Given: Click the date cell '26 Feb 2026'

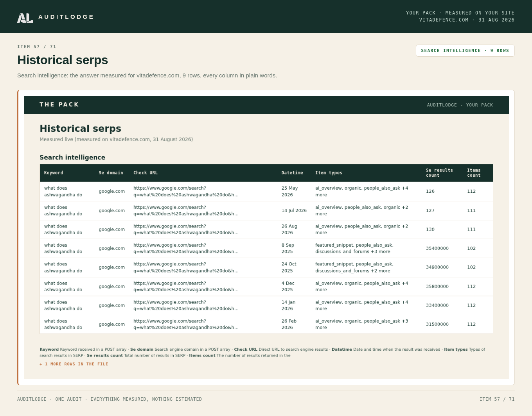Looking at the screenshot, I should pos(289,325).
